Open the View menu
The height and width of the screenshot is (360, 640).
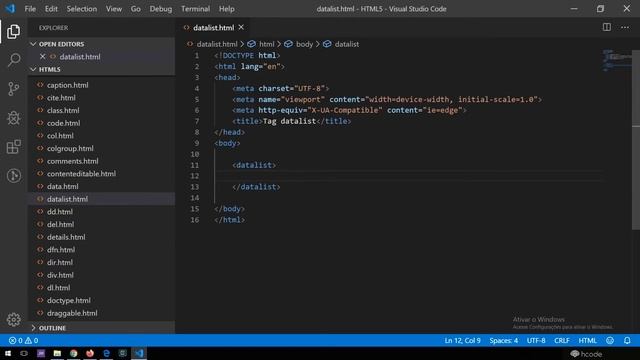click(114, 9)
